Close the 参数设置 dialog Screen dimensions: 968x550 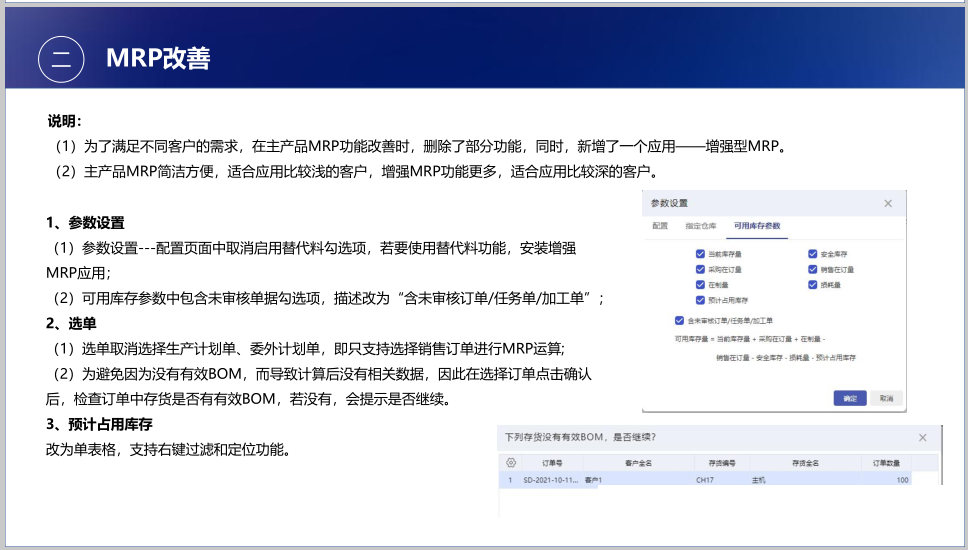[x=888, y=203]
